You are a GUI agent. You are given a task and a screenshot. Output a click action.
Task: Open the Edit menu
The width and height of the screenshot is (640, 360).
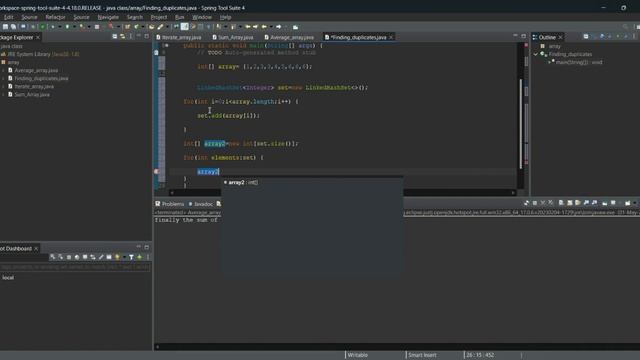tap(9, 17)
